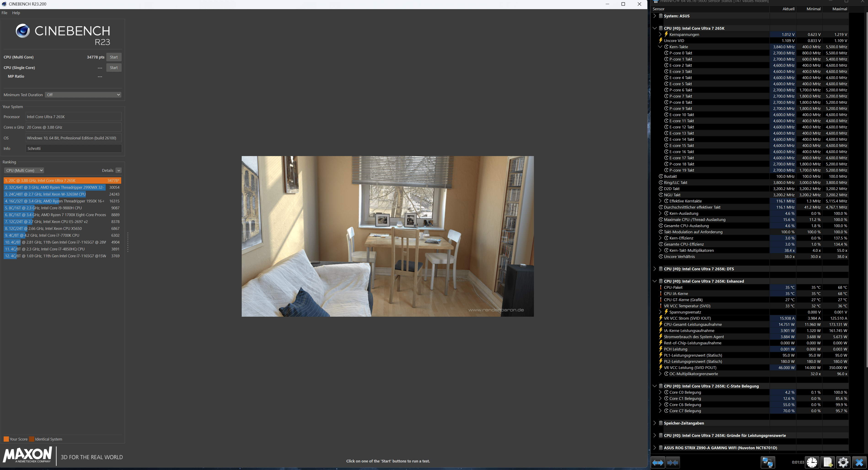The width and height of the screenshot is (868, 470).
Task: Start the CPU Multi Core test
Action: pos(114,57)
